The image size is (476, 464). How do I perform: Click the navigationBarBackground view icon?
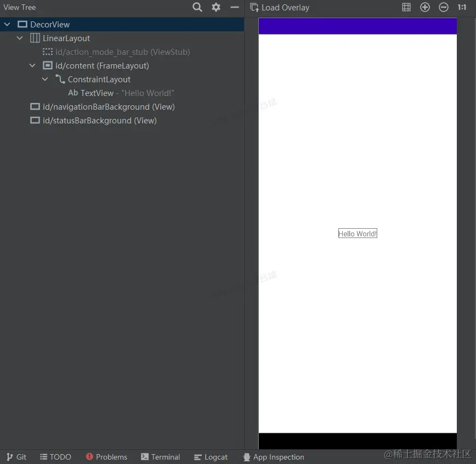pos(35,106)
